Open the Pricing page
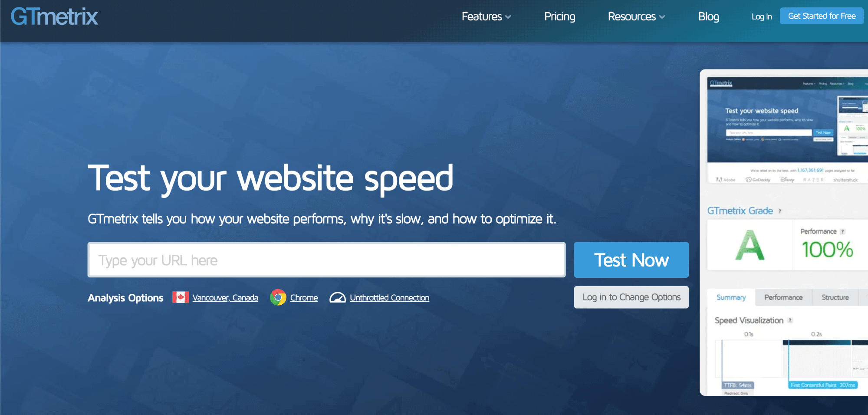 point(559,16)
